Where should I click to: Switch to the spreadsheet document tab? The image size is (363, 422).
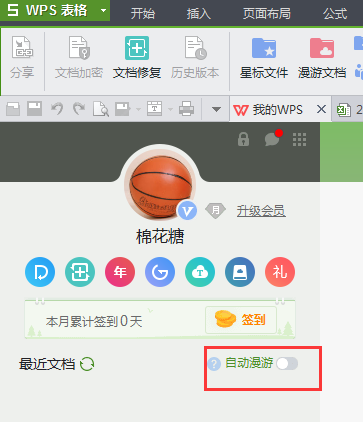[348, 110]
